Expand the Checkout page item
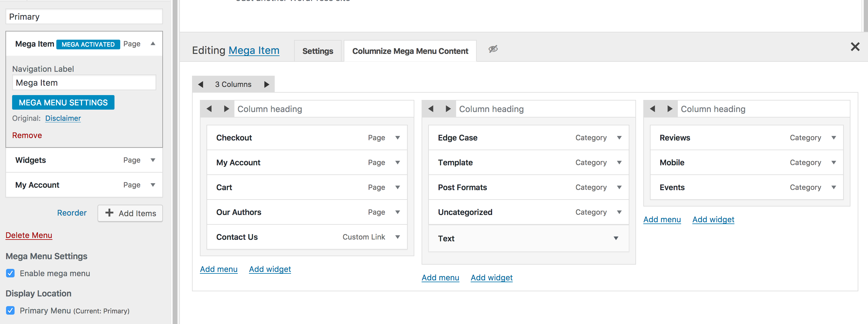 point(398,138)
